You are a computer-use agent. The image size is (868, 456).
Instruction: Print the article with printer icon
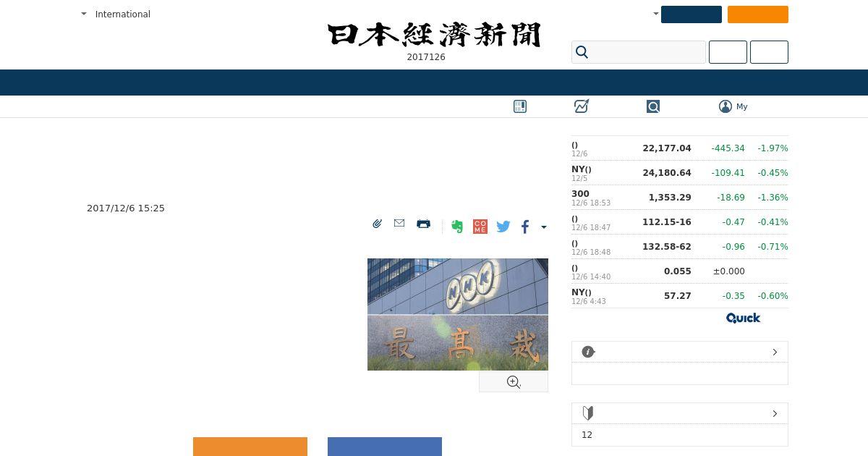click(x=424, y=224)
